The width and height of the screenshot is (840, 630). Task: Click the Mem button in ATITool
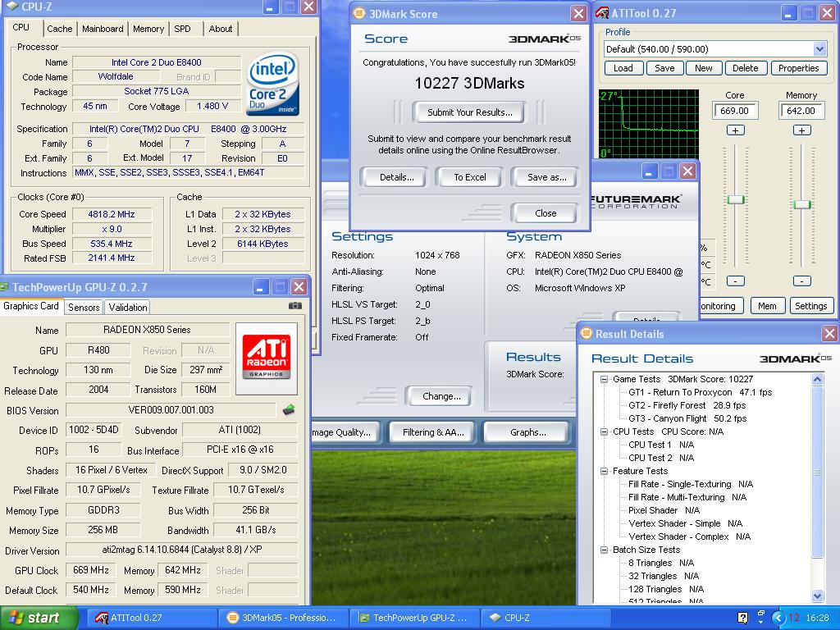(767, 306)
